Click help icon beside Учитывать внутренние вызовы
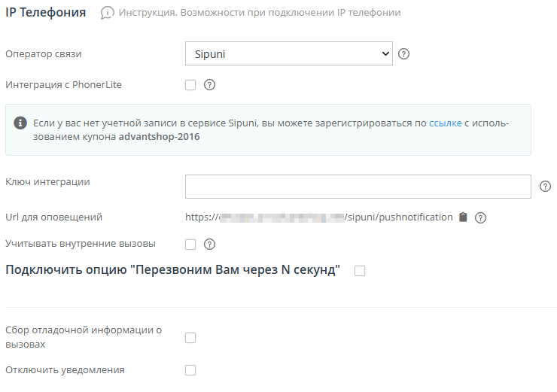The height and width of the screenshot is (392, 557). pyautogui.click(x=209, y=245)
